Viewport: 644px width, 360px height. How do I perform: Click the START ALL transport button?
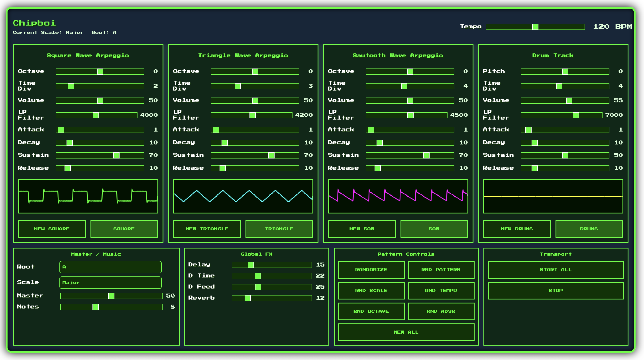556,270
